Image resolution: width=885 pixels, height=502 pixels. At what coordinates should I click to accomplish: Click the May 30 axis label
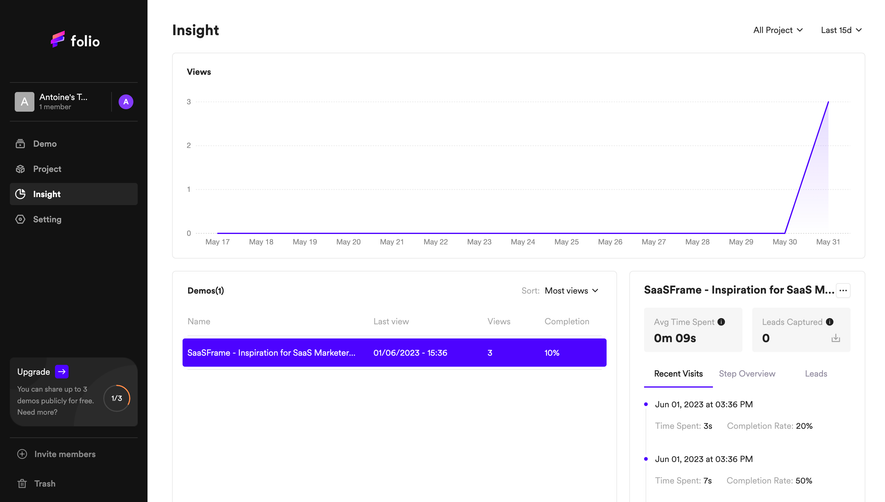point(785,242)
